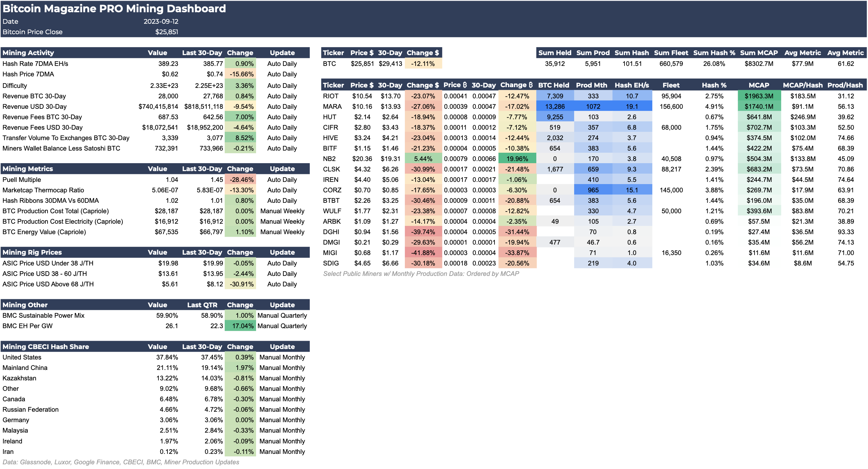Click Puell Multiple change -28.46%
868x469 pixels.
(240, 180)
